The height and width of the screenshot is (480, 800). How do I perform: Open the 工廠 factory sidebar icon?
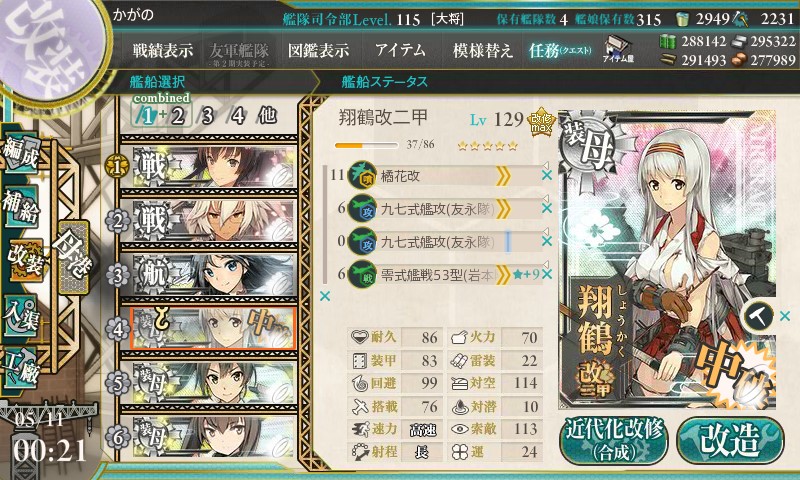(x=21, y=368)
